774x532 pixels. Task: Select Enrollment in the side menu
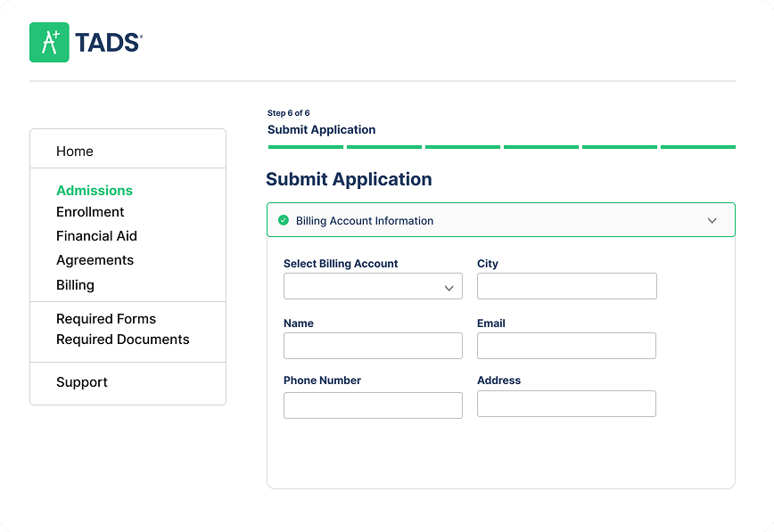coord(90,212)
